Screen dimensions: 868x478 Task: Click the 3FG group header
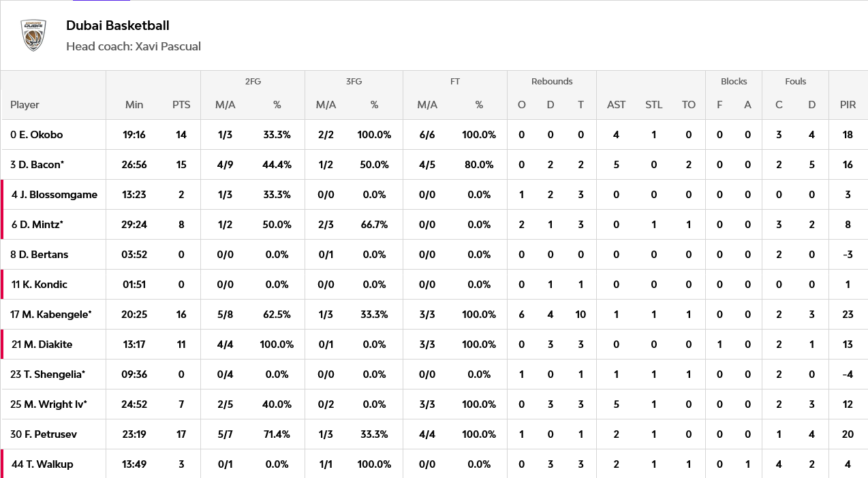pyautogui.click(x=354, y=81)
